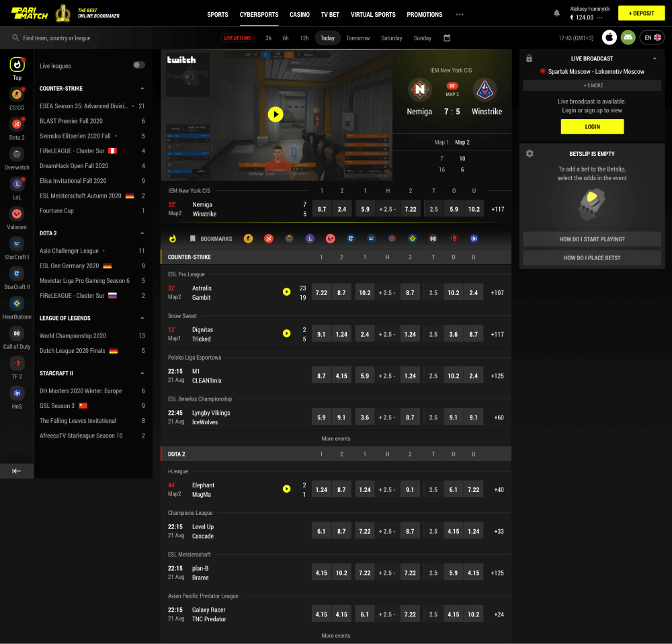
Task: Show more Counter-Strike events
Action: pos(336,438)
